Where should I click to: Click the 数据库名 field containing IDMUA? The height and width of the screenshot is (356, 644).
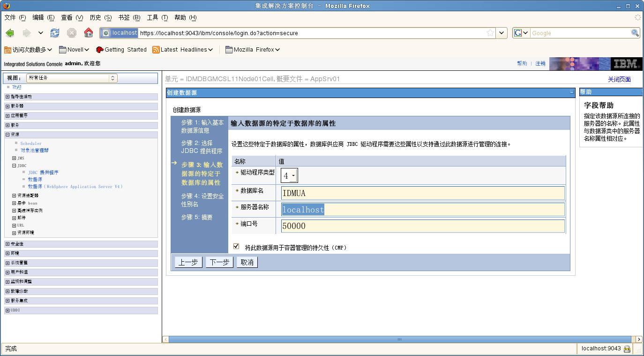point(423,193)
